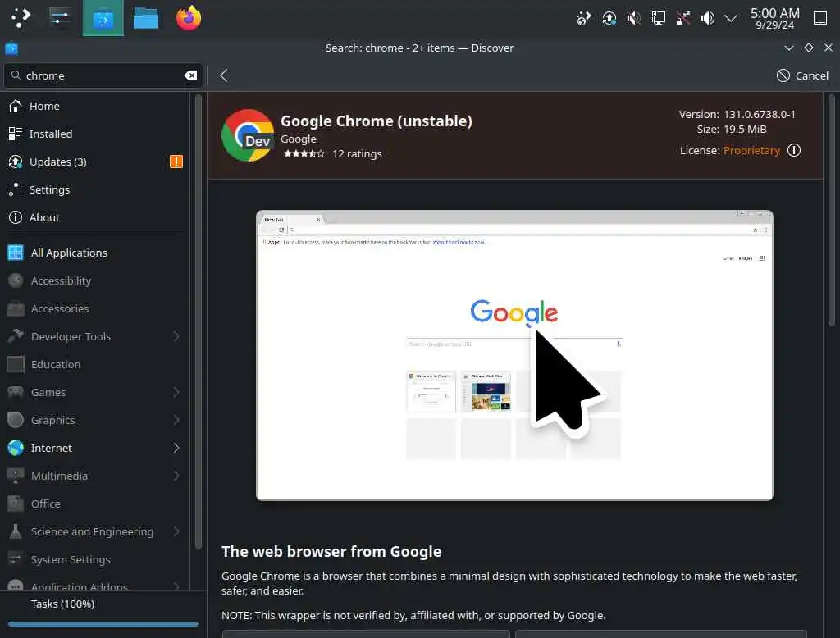The height and width of the screenshot is (638, 840).
Task: Open the Dolphin file manager icon
Action: (146, 19)
